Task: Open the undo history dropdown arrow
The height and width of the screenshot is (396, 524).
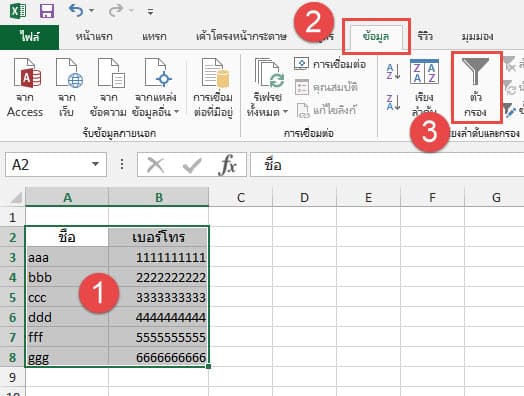Action: click(x=92, y=11)
